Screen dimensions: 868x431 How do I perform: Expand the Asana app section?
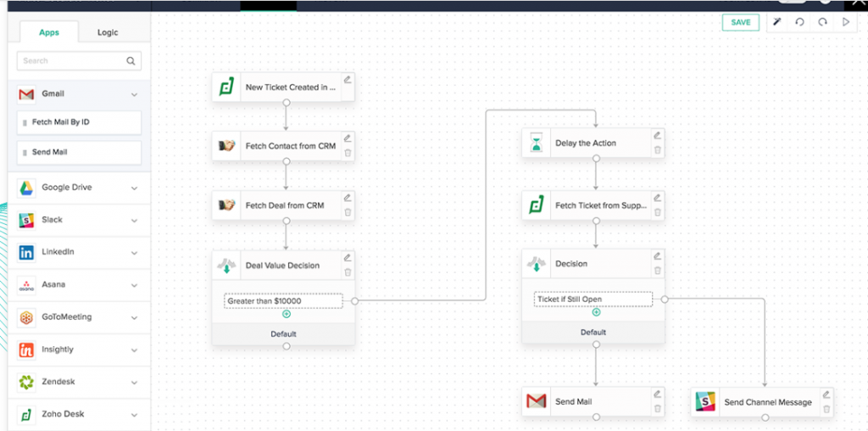point(134,285)
